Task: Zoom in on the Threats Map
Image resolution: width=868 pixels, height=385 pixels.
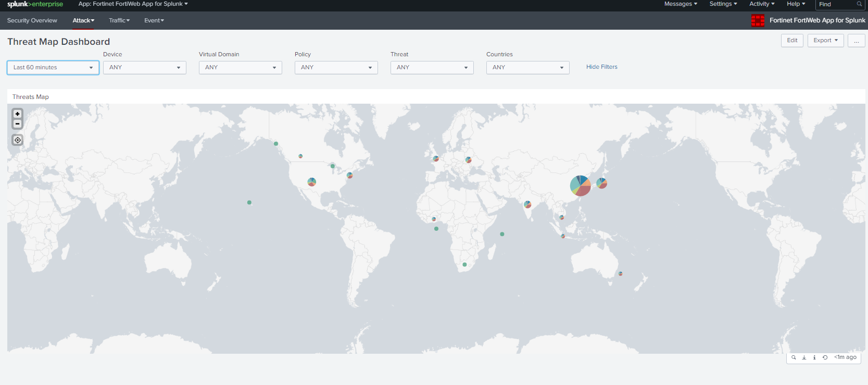Action: coord(18,114)
